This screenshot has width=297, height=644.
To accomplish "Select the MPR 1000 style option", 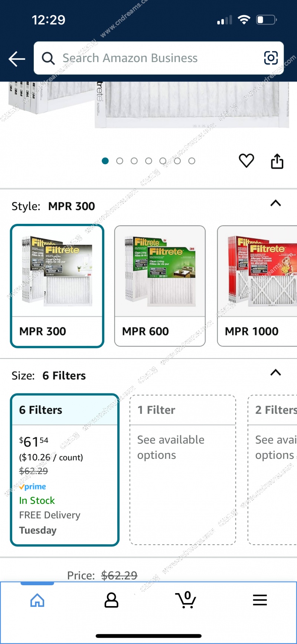I will (x=257, y=286).
